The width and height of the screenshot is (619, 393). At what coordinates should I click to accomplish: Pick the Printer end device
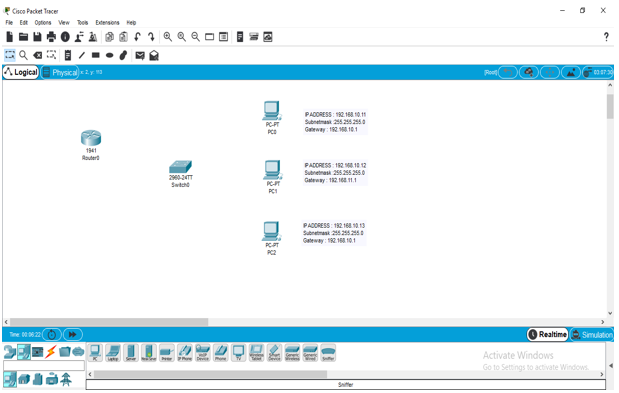pos(167,352)
